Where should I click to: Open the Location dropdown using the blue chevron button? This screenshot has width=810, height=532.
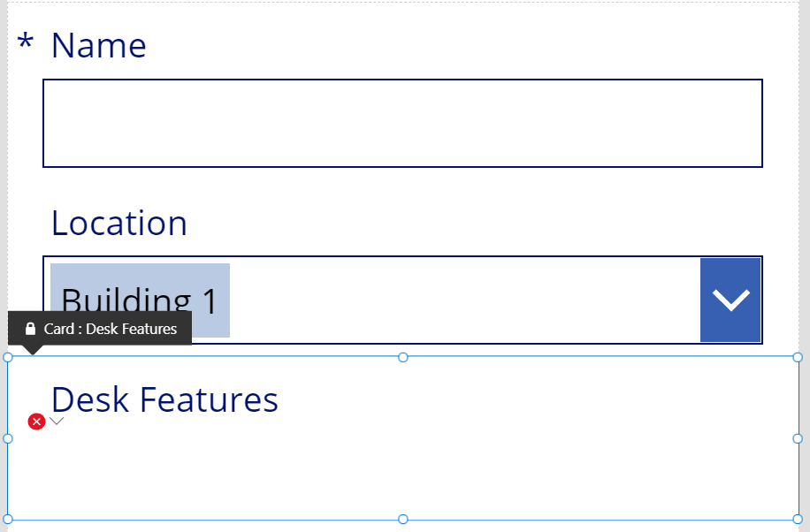click(x=730, y=300)
